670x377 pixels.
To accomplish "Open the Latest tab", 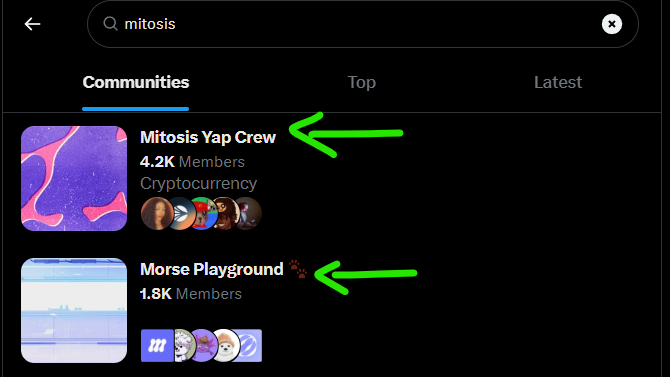I will coord(558,82).
